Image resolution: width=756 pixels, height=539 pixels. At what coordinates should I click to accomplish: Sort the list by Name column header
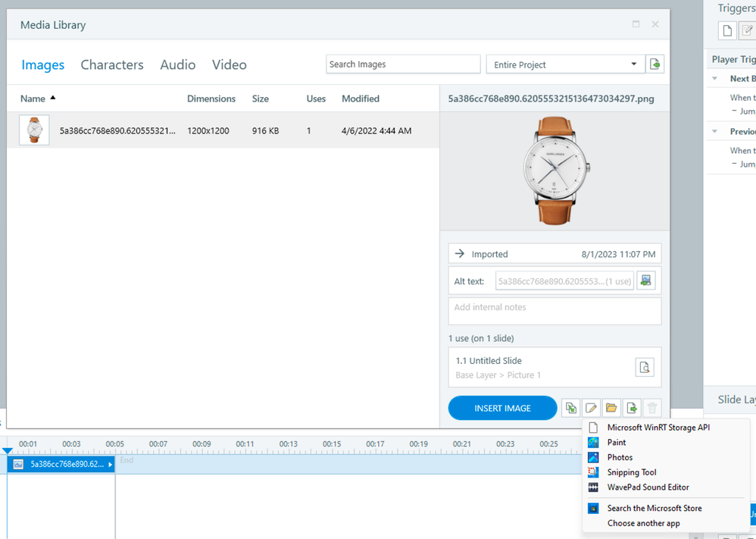pyautogui.click(x=33, y=99)
